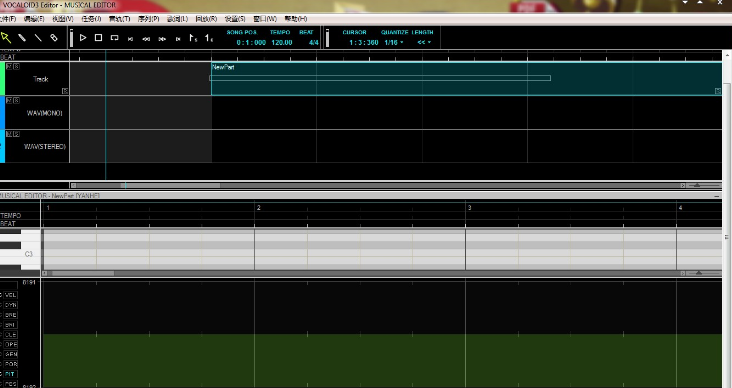The width and height of the screenshot is (732, 388).
Task: Select the CLE control parameter
Action: pyautogui.click(x=10, y=335)
